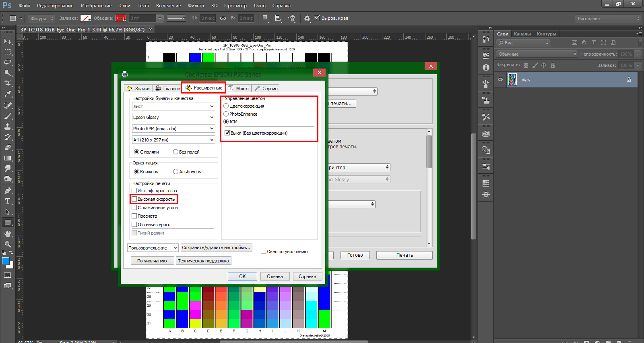The image size is (644, 343).
Task: Open the Заливка fill color swatch
Action: pyautogui.click(x=86, y=18)
